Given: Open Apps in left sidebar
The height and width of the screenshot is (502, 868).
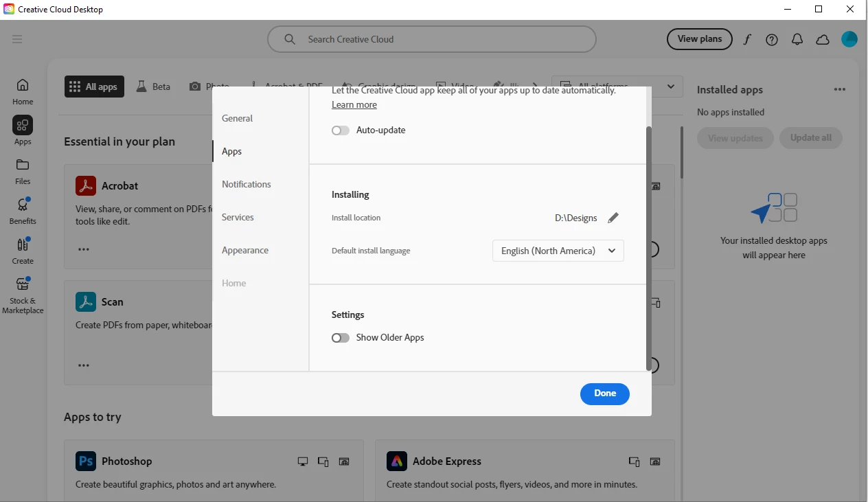Looking at the screenshot, I should click(23, 130).
